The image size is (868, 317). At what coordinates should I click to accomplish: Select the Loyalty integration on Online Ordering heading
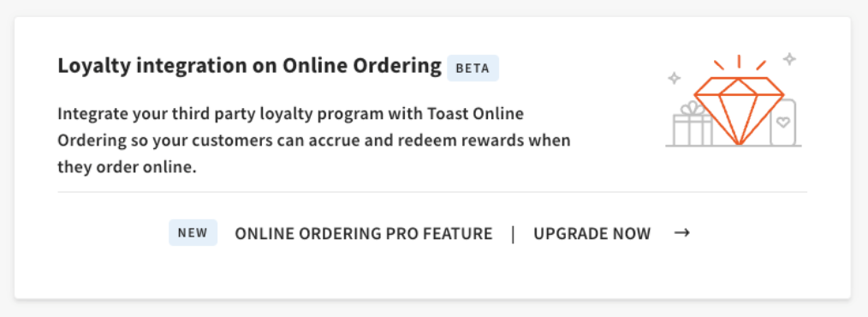point(250,67)
